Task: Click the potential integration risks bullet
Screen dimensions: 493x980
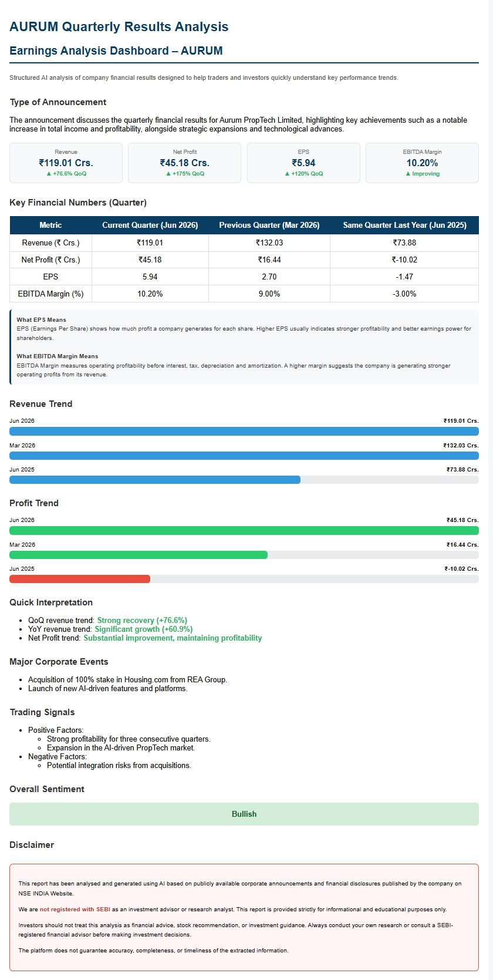Action: (x=119, y=766)
